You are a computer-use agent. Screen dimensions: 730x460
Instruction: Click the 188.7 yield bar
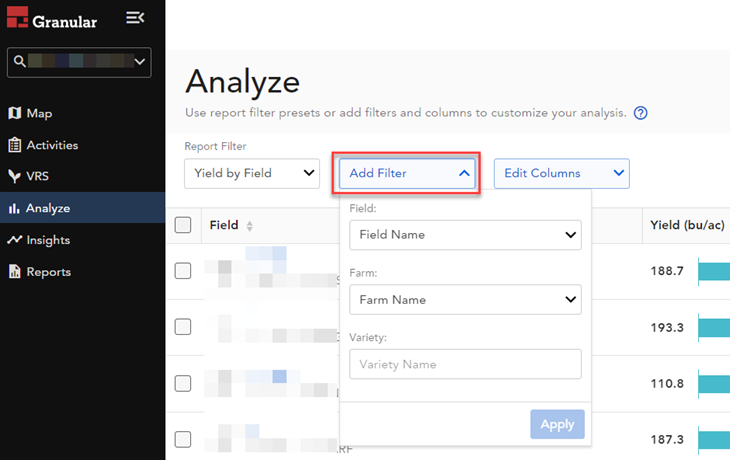click(x=713, y=271)
